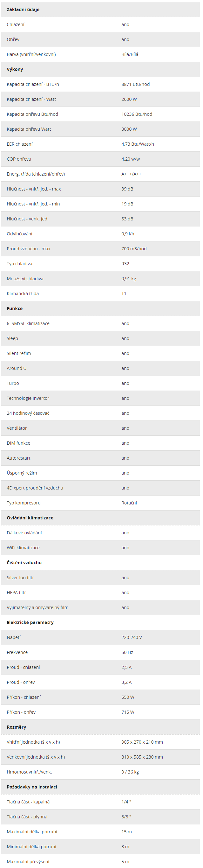Click the Funkce section heading
The image size is (203, 868).
click(x=15, y=308)
